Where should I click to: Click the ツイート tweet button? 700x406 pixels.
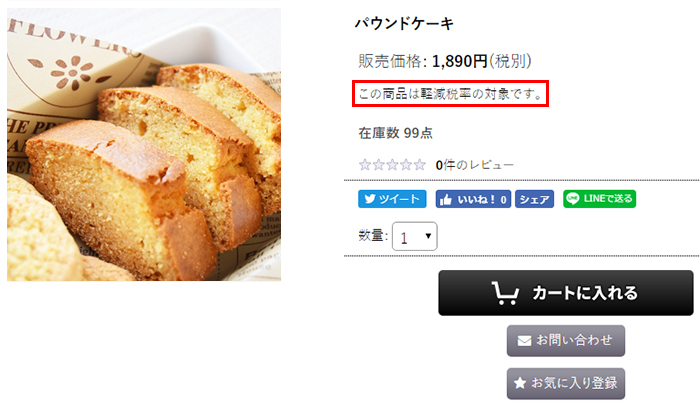click(x=392, y=199)
